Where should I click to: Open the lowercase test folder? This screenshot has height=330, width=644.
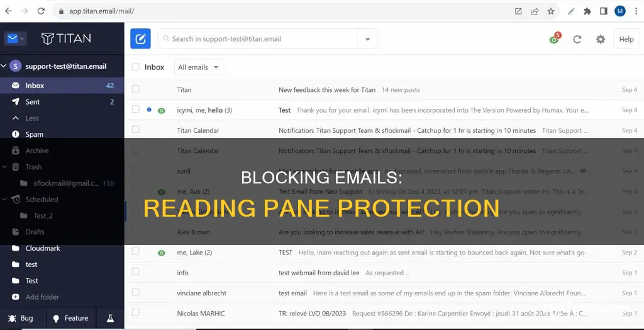[x=62, y=265]
